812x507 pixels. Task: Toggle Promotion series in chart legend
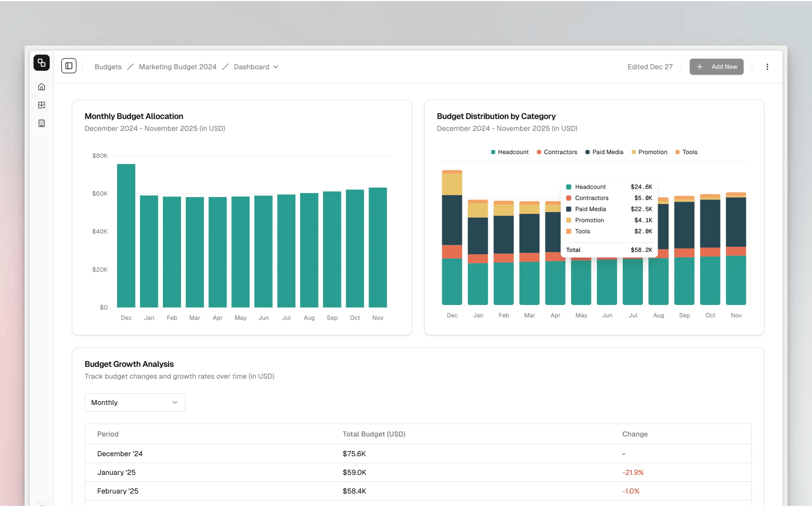click(x=649, y=152)
